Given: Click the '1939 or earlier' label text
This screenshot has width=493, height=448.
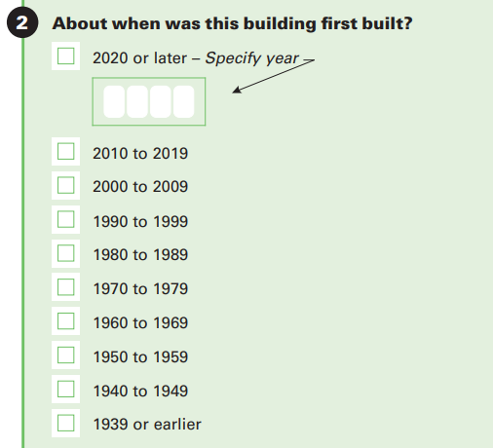Looking at the screenshot, I should point(147,425).
